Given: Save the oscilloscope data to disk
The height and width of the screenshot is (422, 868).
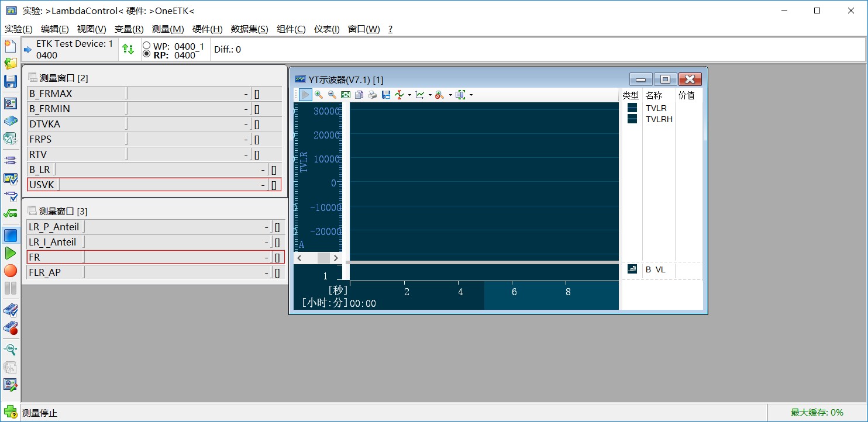Looking at the screenshot, I should pyautogui.click(x=385, y=94).
